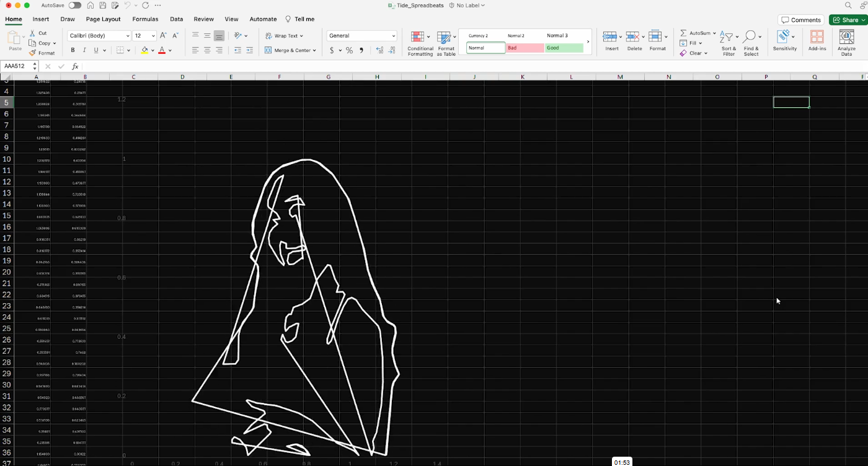Click Wrap Text
The width and height of the screenshot is (868, 466).
[284, 36]
